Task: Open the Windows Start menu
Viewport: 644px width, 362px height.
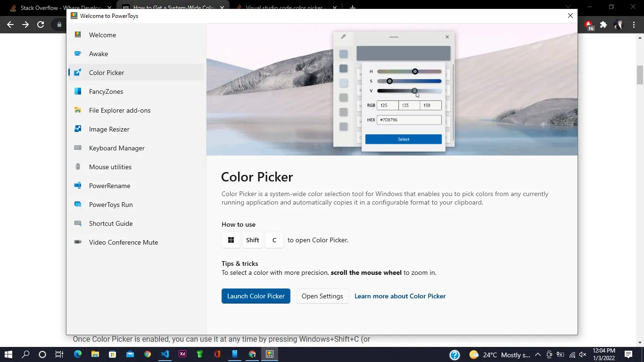Action: (8, 354)
